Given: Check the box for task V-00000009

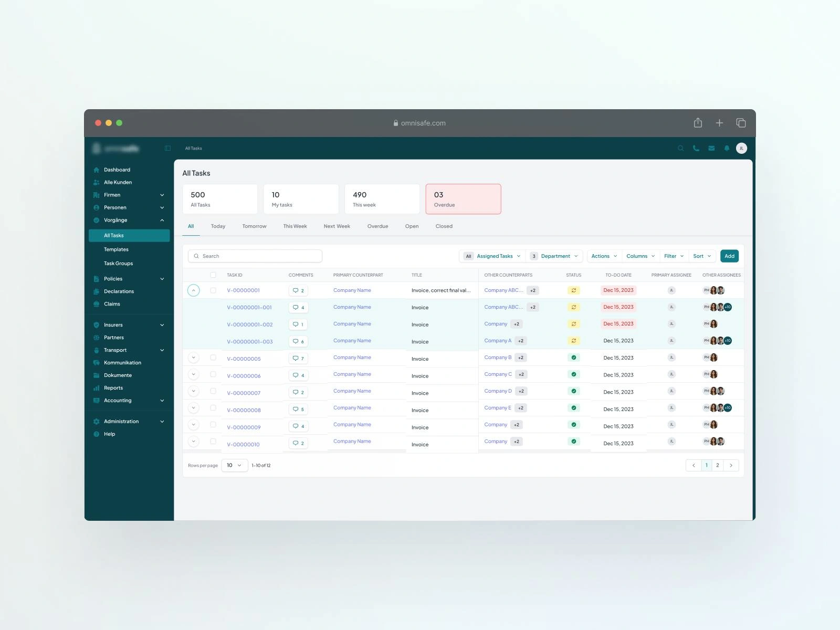Looking at the screenshot, I should point(213,425).
